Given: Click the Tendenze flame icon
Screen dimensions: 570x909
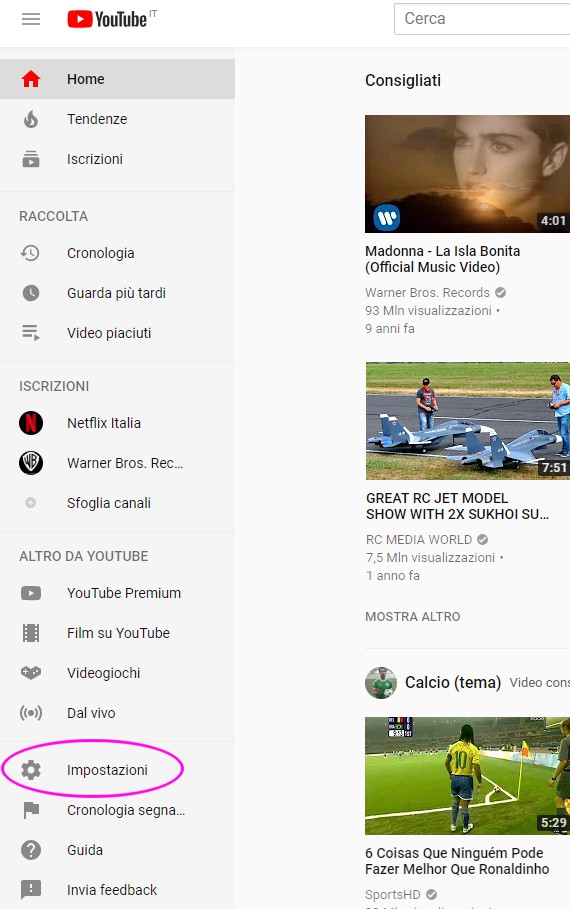Looking at the screenshot, I should click(x=31, y=119).
